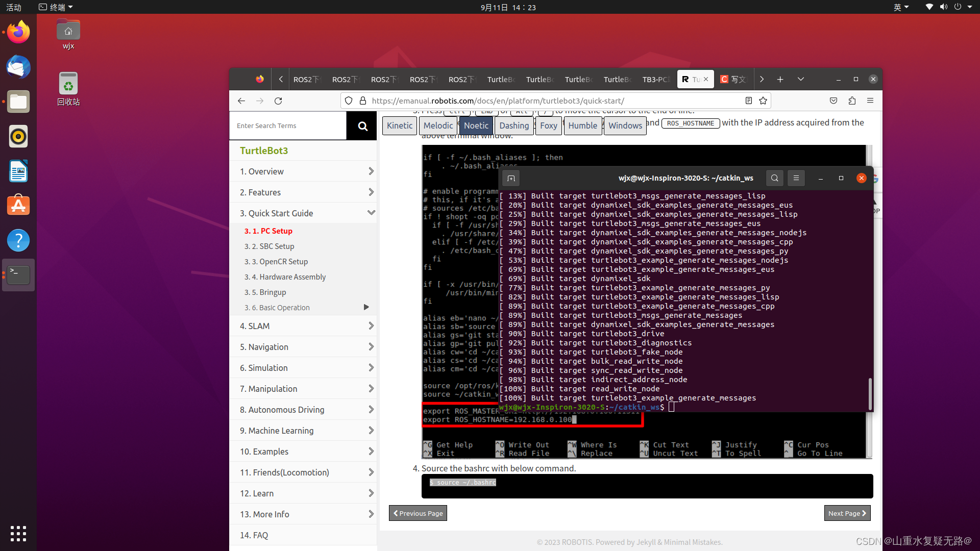Open the date and time clock menu
Screen dimensions: 980x551
(508, 7)
